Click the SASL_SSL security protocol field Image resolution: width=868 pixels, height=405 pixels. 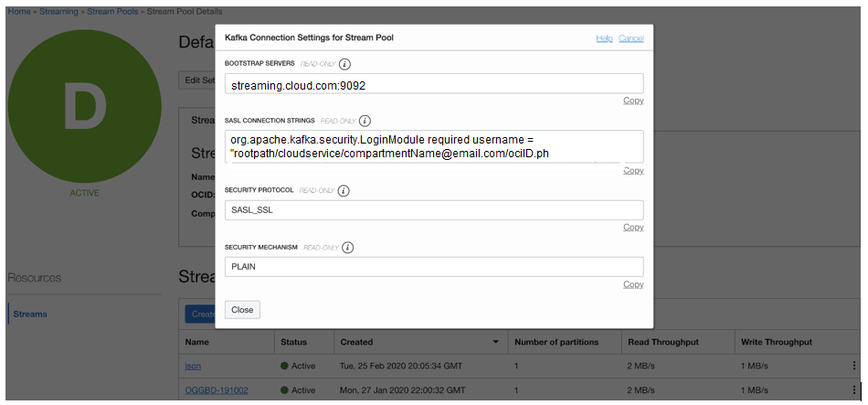pos(434,210)
